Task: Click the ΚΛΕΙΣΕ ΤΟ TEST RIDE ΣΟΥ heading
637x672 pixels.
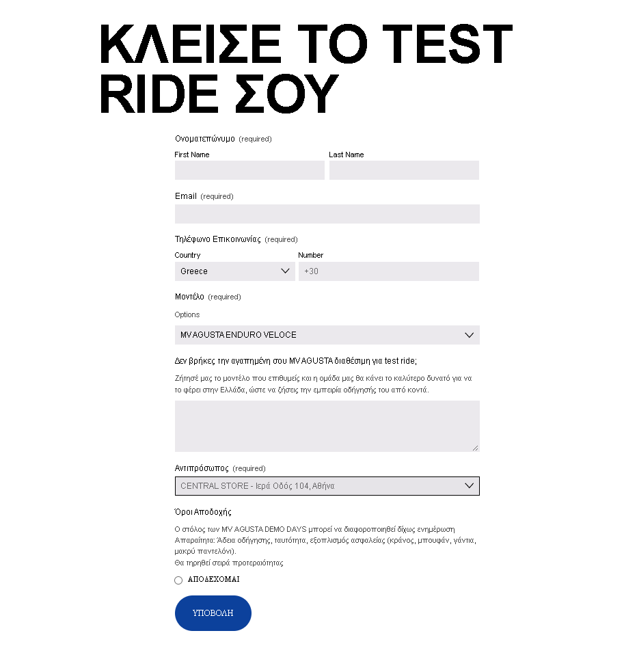Action: click(306, 68)
